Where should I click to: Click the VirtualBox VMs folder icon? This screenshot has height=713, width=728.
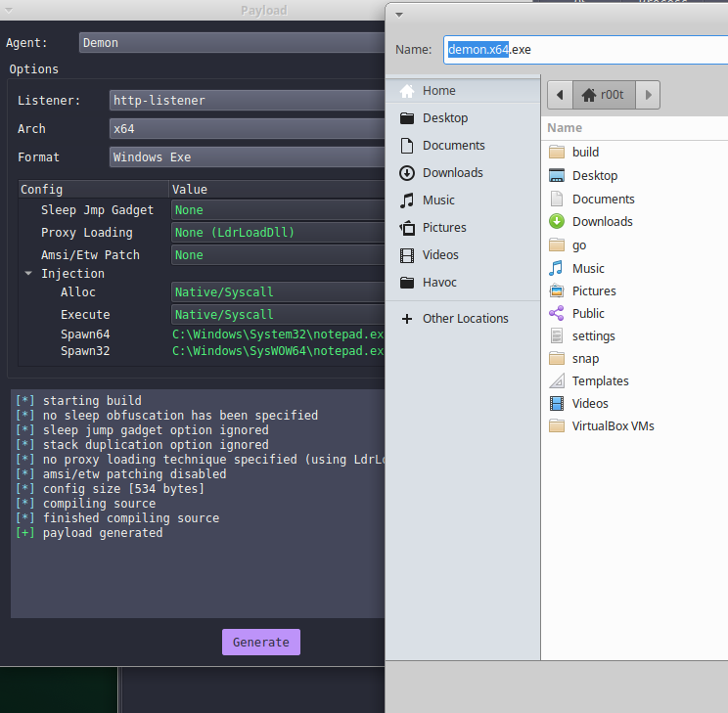pos(557,426)
